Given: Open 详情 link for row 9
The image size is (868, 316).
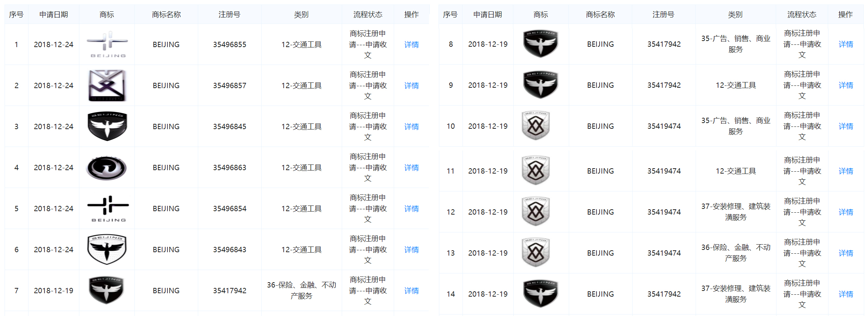Looking at the screenshot, I should point(846,85).
